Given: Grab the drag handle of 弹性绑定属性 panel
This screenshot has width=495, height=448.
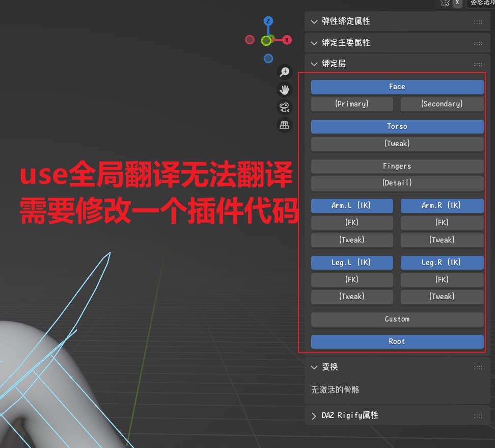Looking at the screenshot, I should [478, 22].
